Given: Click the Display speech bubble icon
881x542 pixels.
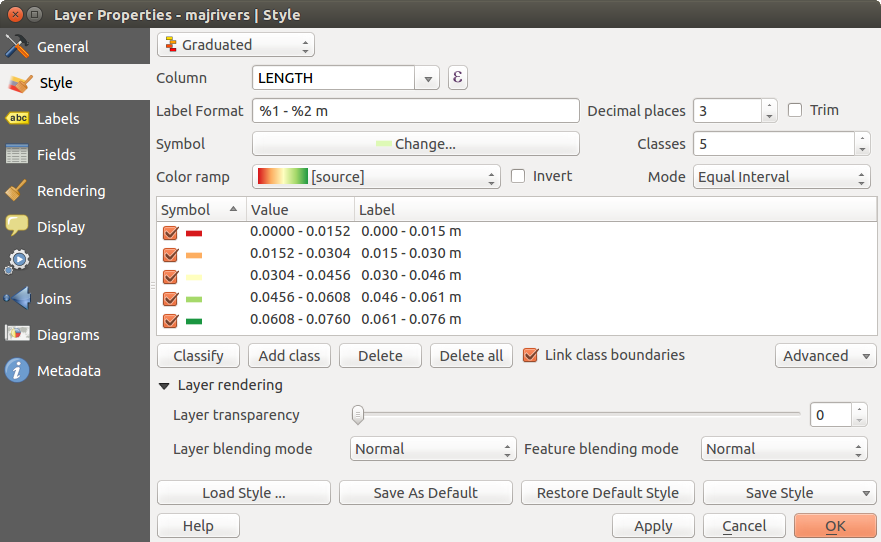Looking at the screenshot, I should tap(17, 227).
